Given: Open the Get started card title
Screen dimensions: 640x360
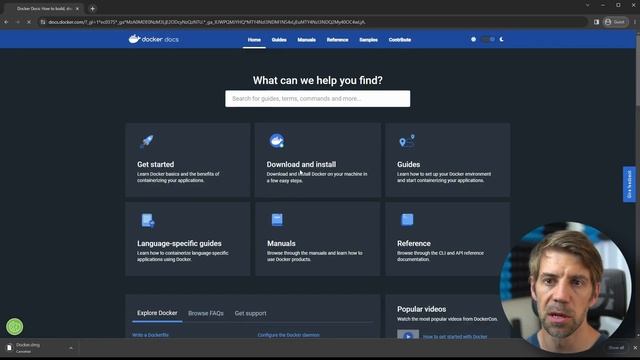Looking at the screenshot, I should click(x=156, y=164).
